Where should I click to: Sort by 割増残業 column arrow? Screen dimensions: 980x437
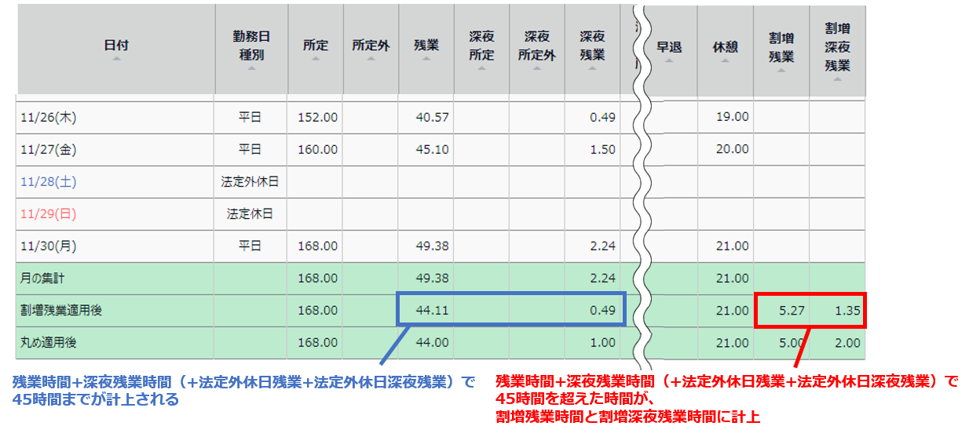tap(781, 70)
